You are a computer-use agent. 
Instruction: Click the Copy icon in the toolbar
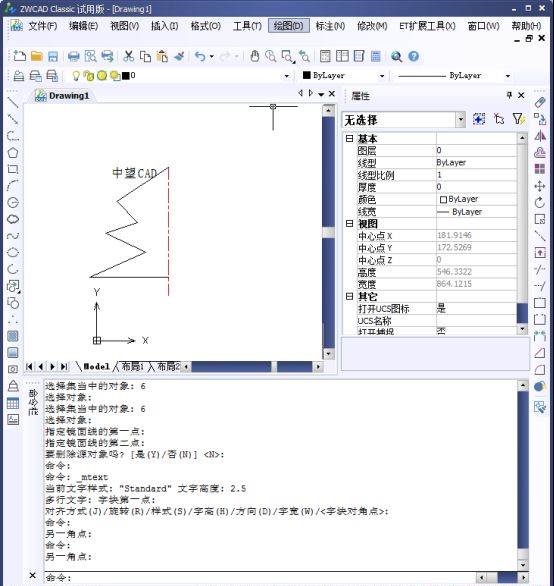click(x=145, y=56)
